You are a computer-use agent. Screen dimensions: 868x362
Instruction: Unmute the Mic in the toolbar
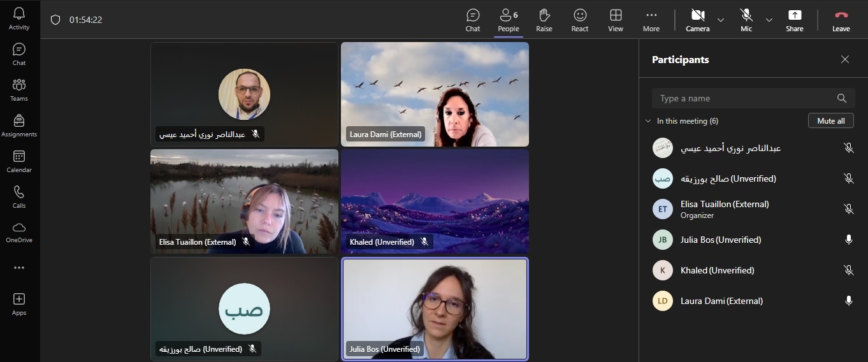pos(746,20)
